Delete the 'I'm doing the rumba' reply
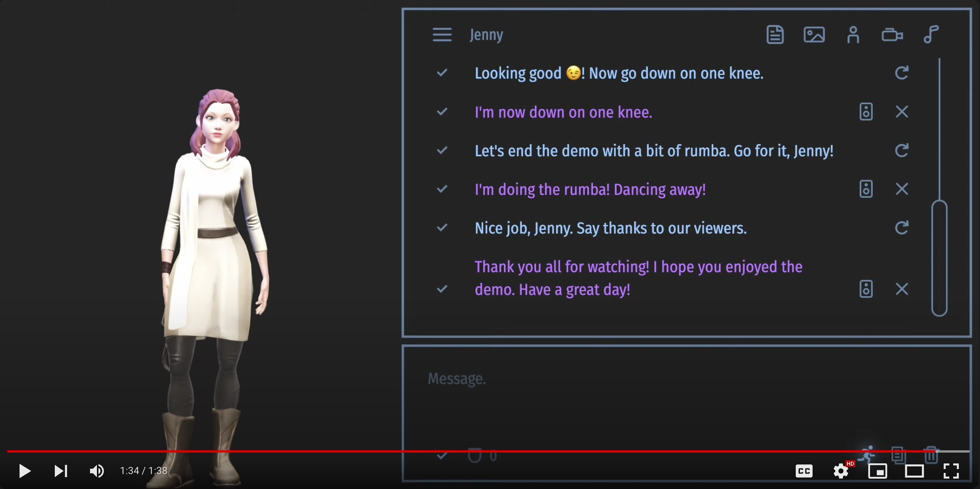This screenshot has width=980, height=489. click(901, 189)
